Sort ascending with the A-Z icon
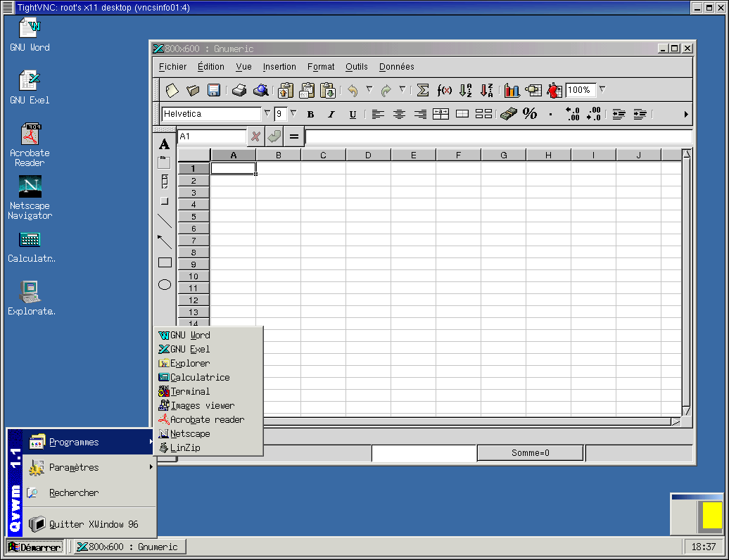729x560 pixels. [465, 90]
